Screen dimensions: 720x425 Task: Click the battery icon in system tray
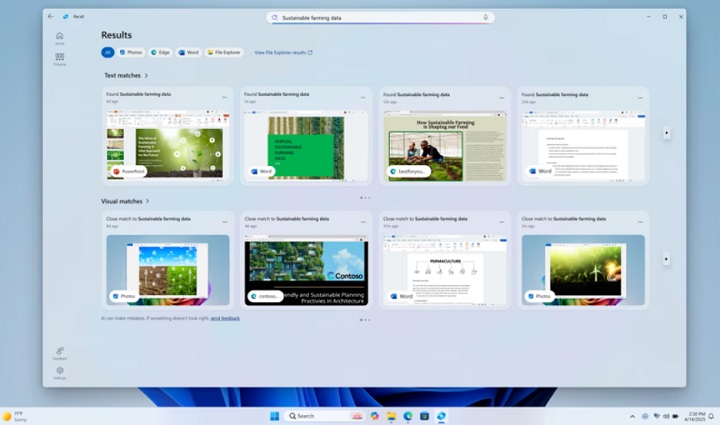point(675,416)
